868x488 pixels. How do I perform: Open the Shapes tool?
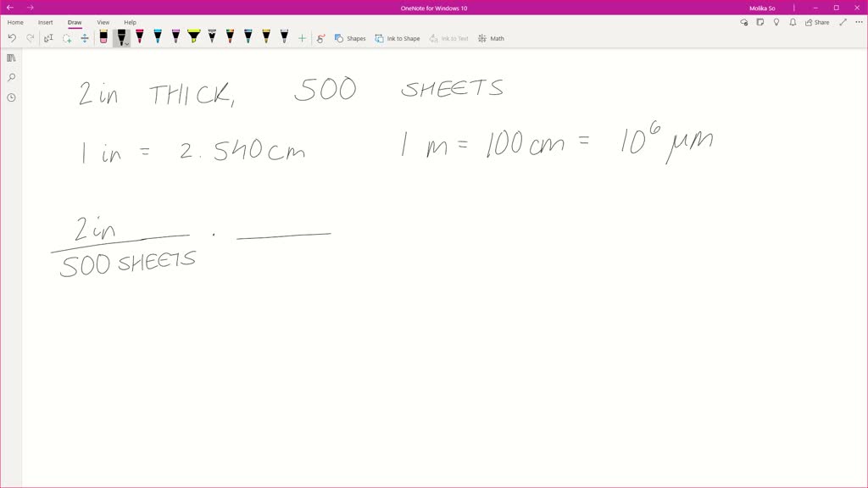pyautogui.click(x=350, y=38)
